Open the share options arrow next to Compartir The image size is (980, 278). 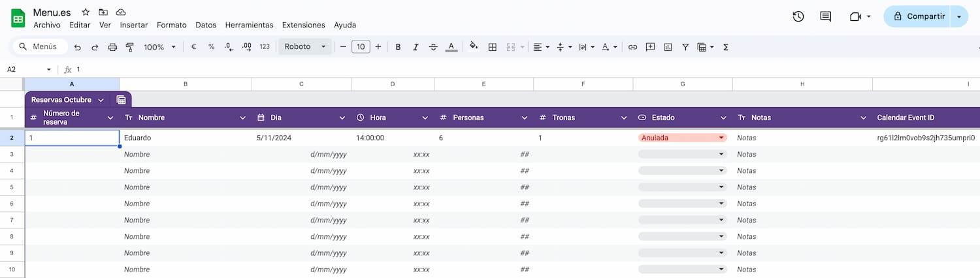coord(959,16)
